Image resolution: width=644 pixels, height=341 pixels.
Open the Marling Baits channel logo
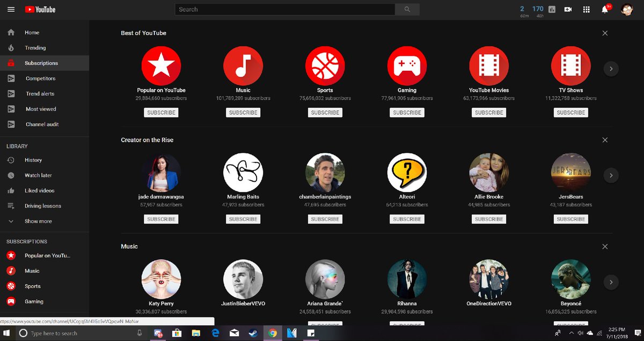[243, 172]
